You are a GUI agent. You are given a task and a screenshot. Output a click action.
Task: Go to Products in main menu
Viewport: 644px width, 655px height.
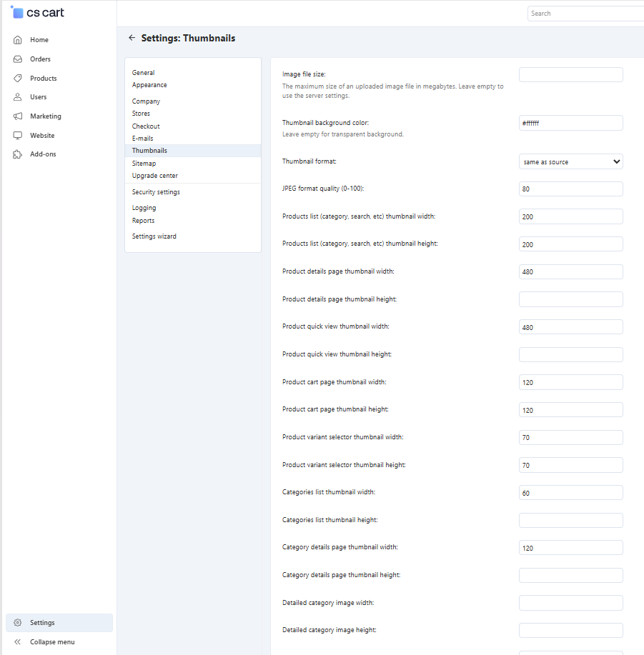(x=44, y=78)
